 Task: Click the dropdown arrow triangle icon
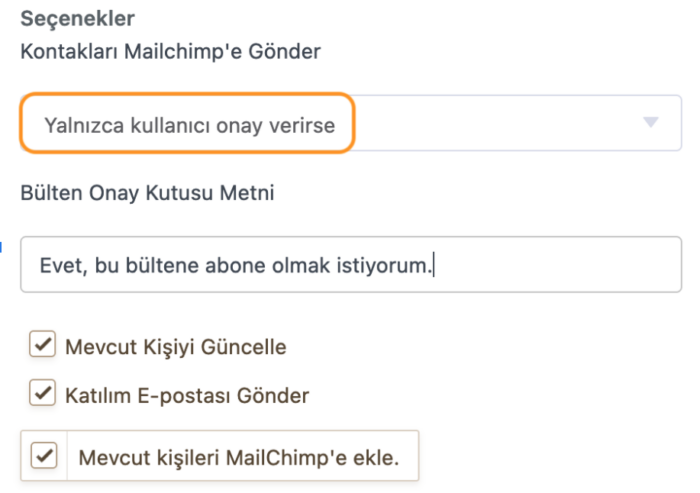651,122
